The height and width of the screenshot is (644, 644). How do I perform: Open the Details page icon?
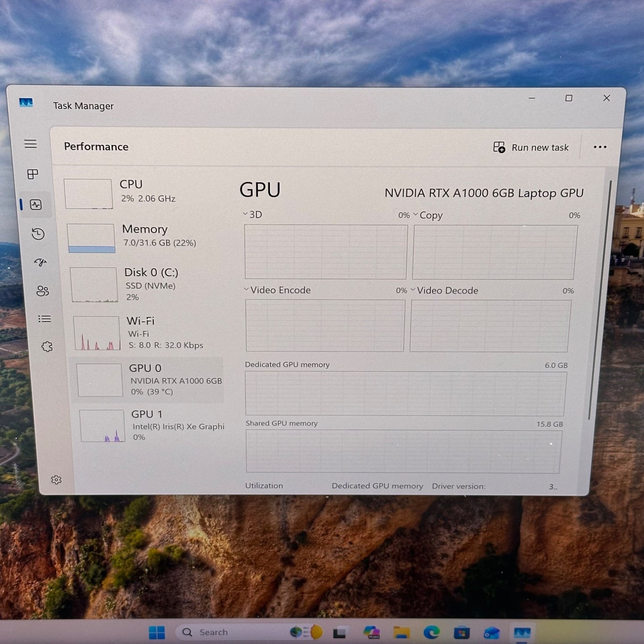point(45,319)
